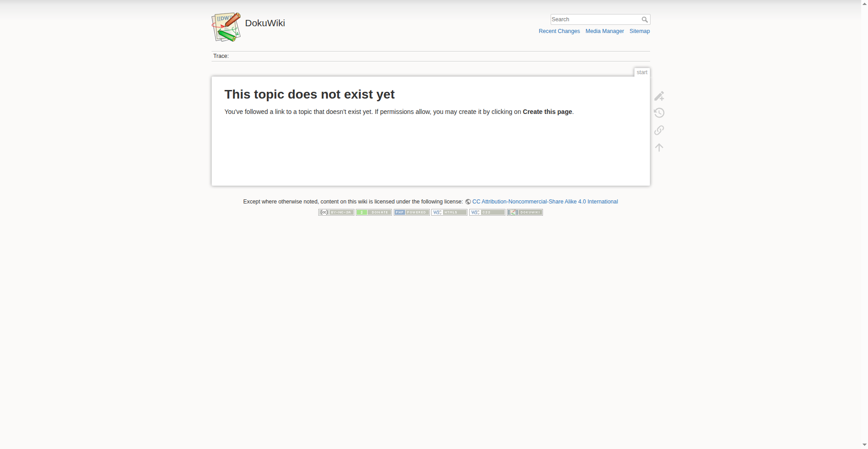Click the DokuWiki site title
868x449 pixels.
265,23
